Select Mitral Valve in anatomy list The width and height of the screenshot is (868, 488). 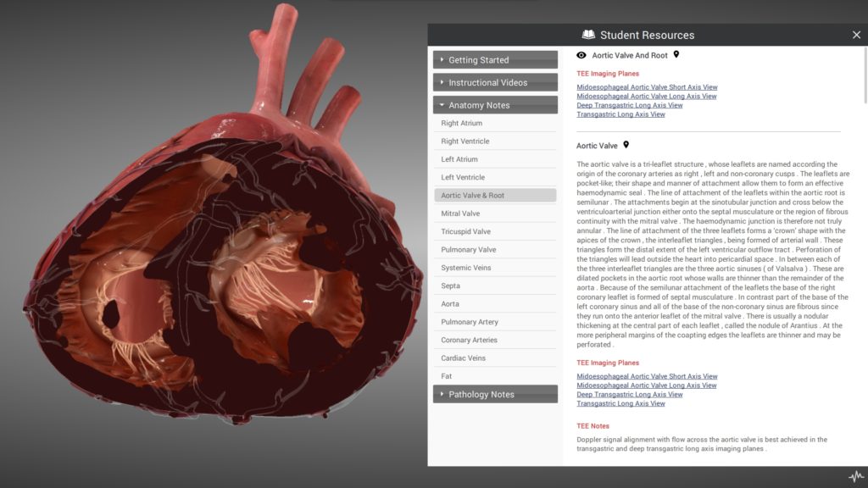pyautogui.click(x=460, y=213)
